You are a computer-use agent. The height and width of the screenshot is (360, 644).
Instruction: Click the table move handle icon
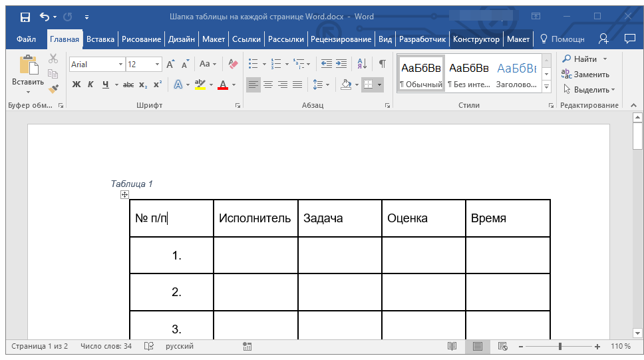pos(124,194)
